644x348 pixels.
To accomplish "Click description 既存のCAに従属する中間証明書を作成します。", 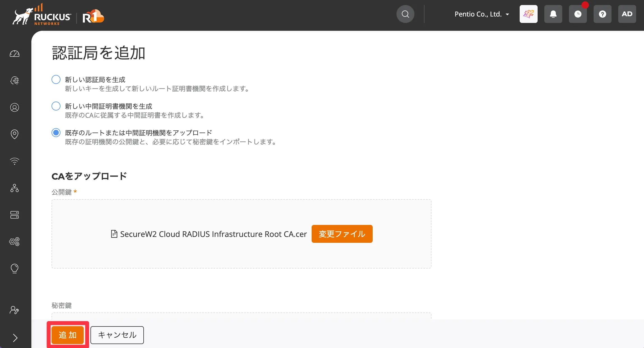I will 135,115.
